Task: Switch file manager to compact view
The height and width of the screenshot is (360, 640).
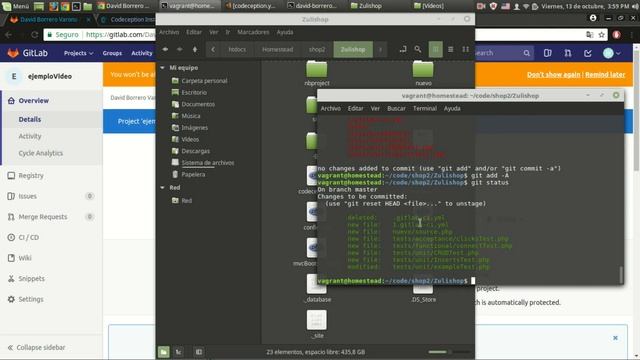Action: pos(465,49)
